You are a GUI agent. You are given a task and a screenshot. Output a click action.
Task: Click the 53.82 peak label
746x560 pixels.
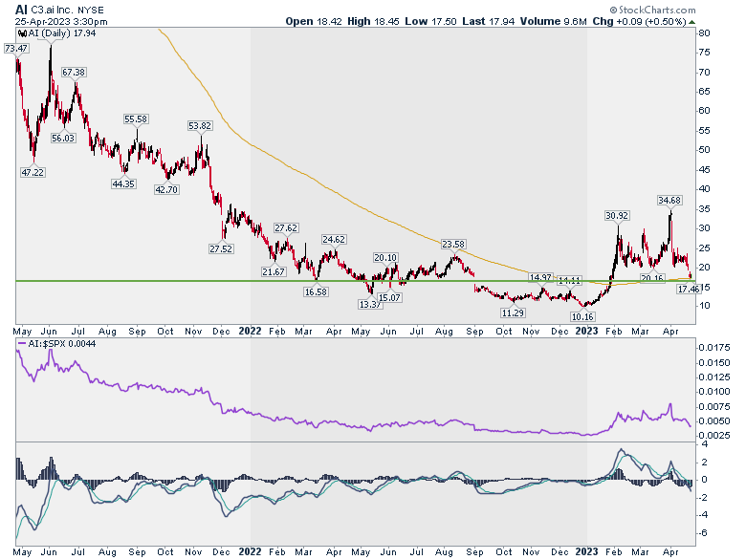click(200, 125)
